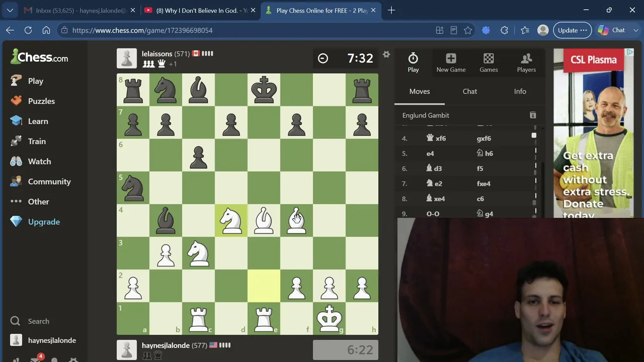Click the evaluation toggle beside the 7:32 clock

click(323, 58)
